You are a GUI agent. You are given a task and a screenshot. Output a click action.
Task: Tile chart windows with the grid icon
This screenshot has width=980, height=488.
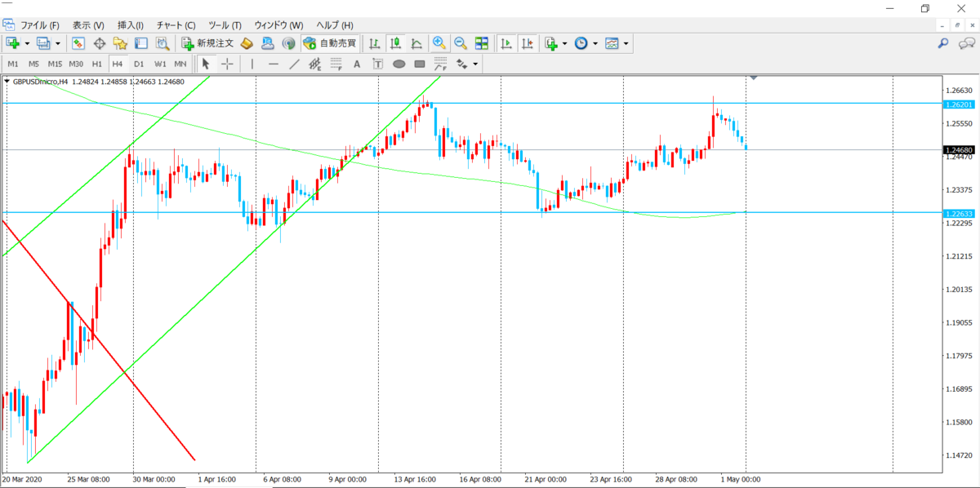(x=482, y=43)
